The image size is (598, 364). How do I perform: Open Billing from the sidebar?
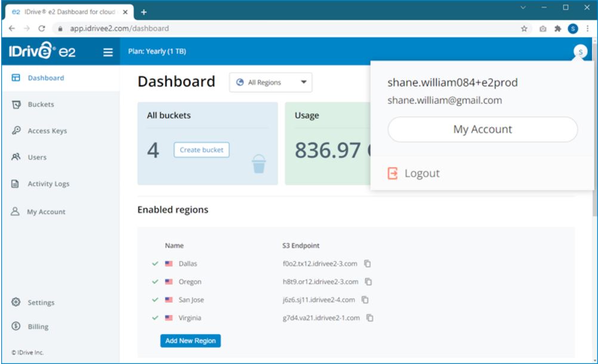38,326
